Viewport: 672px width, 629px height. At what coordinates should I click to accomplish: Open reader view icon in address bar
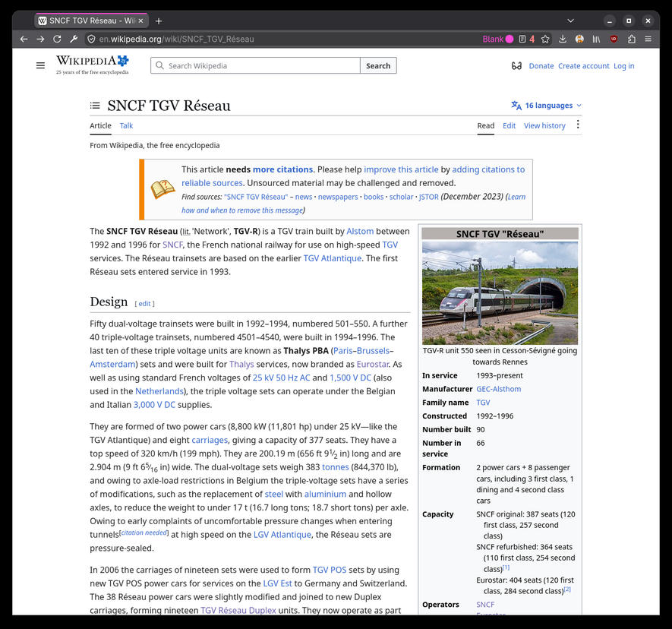(x=522, y=39)
